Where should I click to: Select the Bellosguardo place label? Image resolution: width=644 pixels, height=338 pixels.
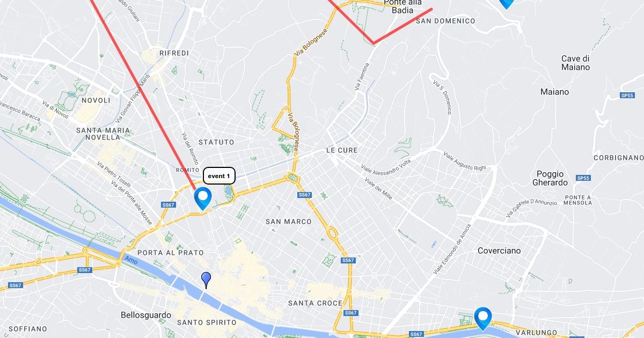146,315
